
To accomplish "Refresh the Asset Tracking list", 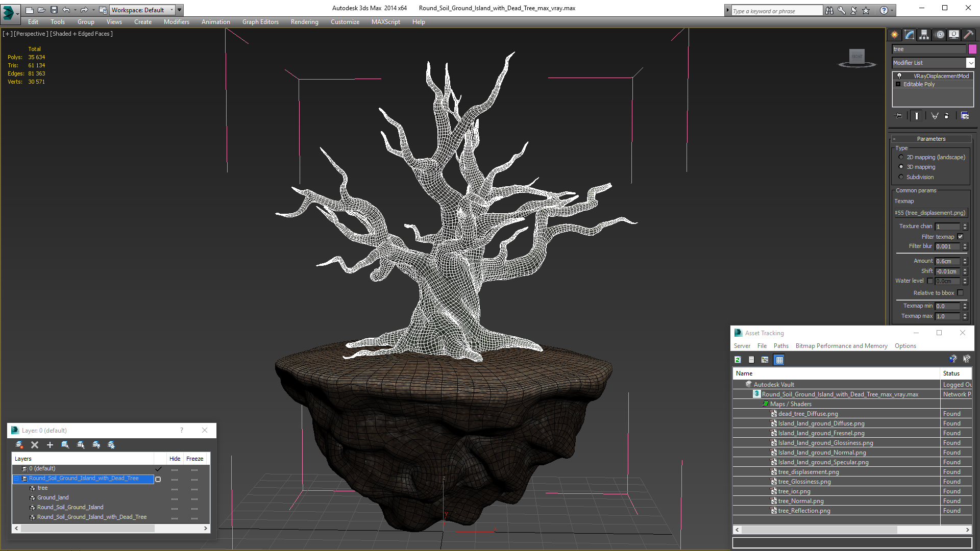I will [738, 360].
